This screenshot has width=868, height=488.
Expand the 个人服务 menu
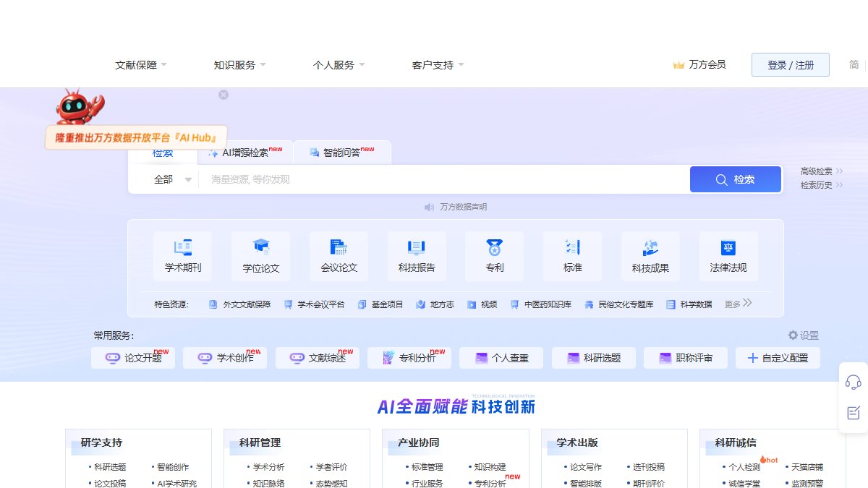point(339,65)
